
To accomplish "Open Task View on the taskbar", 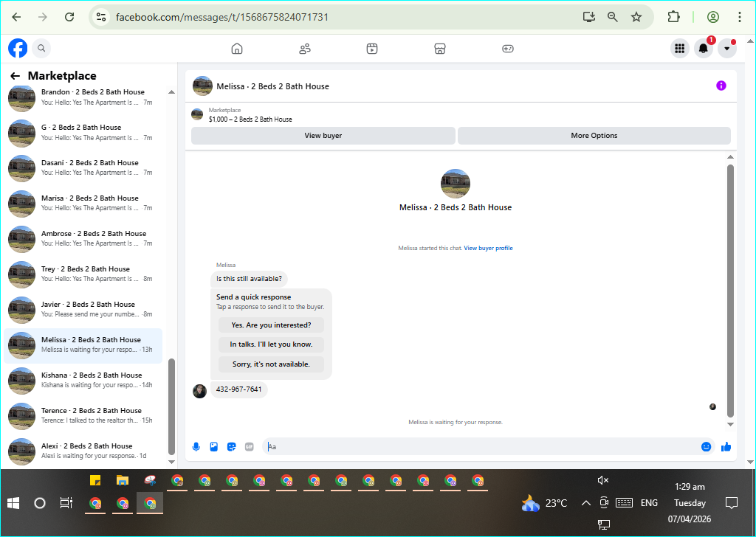I will click(x=66, y=503).
